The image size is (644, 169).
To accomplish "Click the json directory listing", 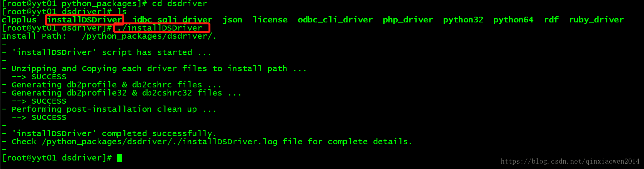I will pos(233,20).
